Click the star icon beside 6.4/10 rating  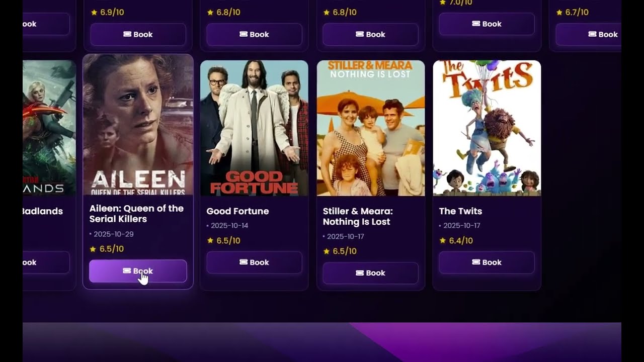(x=443, y=241)
